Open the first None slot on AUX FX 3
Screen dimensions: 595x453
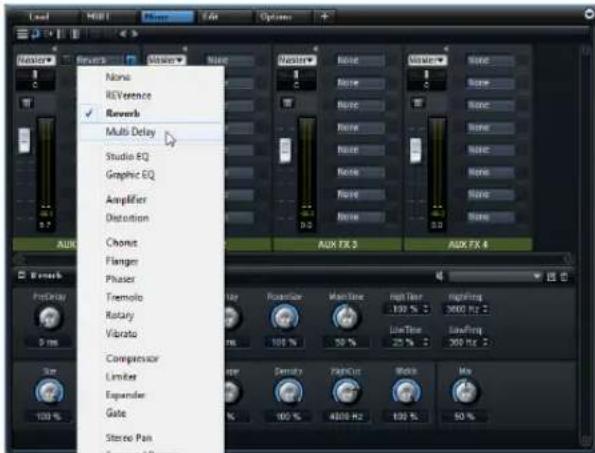360,60
